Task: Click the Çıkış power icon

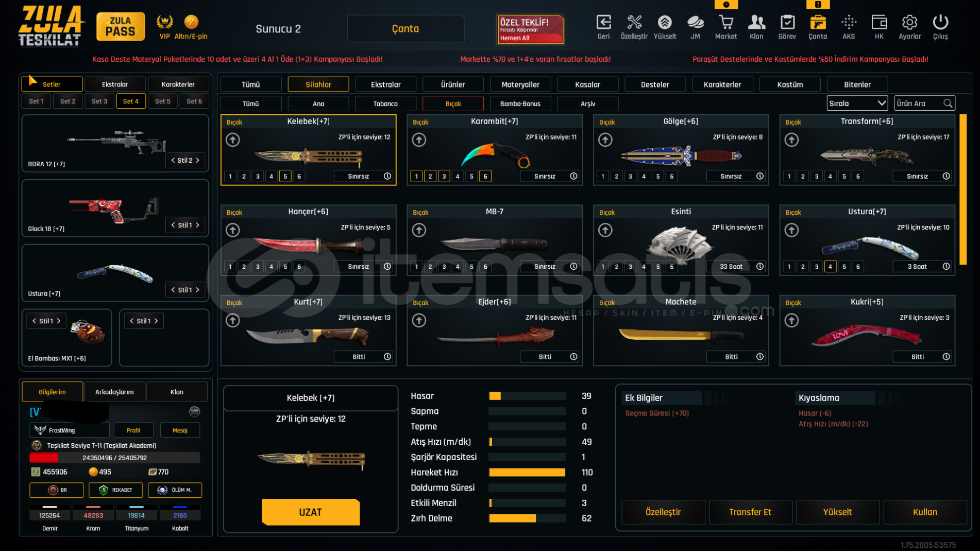Action: (940, 22)
